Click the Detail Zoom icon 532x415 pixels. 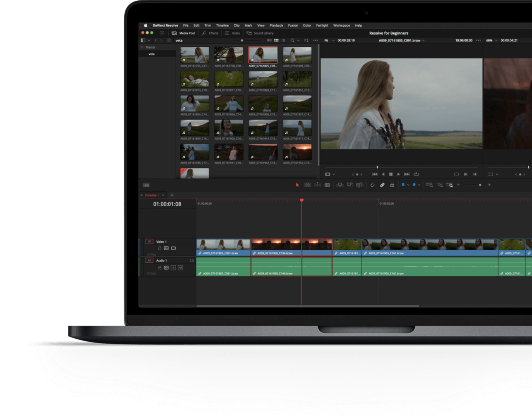440,185
